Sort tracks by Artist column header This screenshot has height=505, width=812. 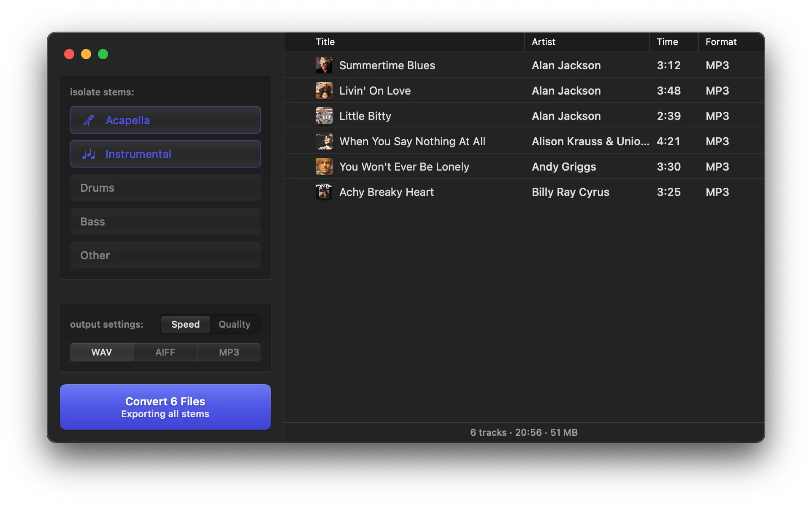[543, 42]
